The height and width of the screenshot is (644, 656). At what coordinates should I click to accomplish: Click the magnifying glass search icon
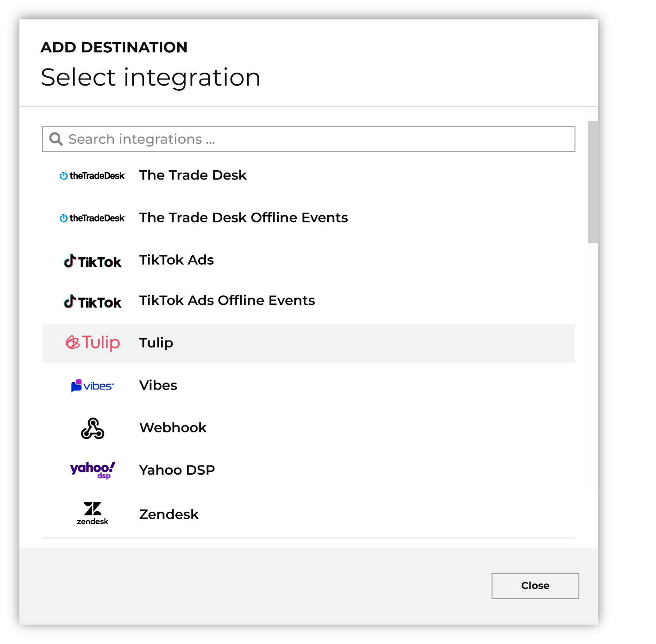[x=56, y=139]
